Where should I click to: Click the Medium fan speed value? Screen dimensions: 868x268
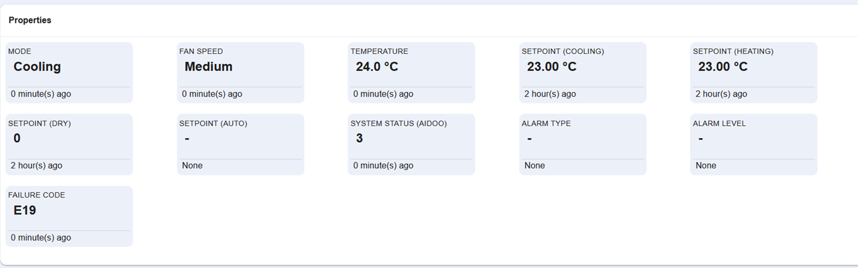coord(208,67)
